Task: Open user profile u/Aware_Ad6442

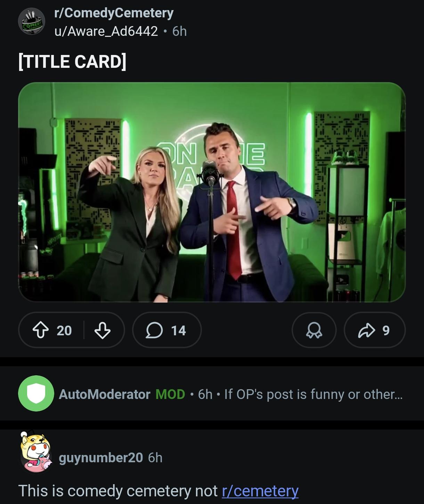Action: (106, 31)
